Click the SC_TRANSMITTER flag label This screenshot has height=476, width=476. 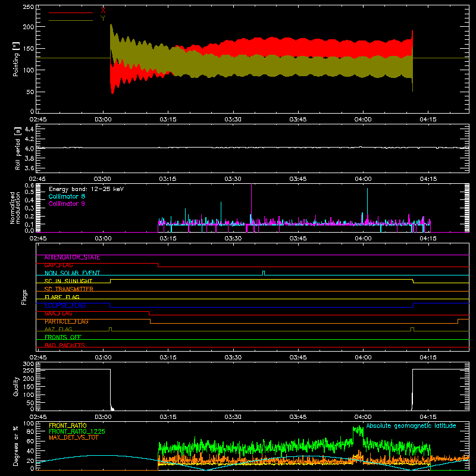coord(69,289)
